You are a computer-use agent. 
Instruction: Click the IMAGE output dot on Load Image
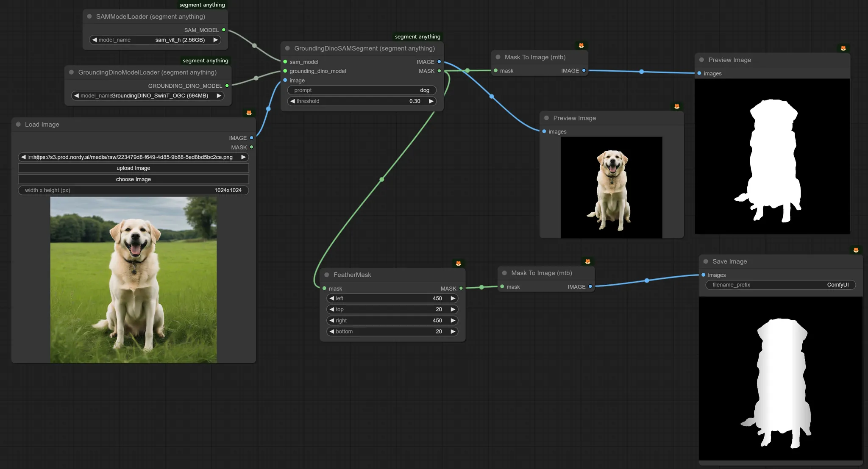(252, 138)
